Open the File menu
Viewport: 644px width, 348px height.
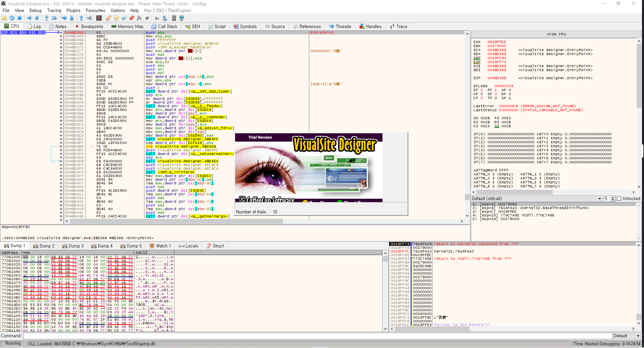[x=6, y=10]
